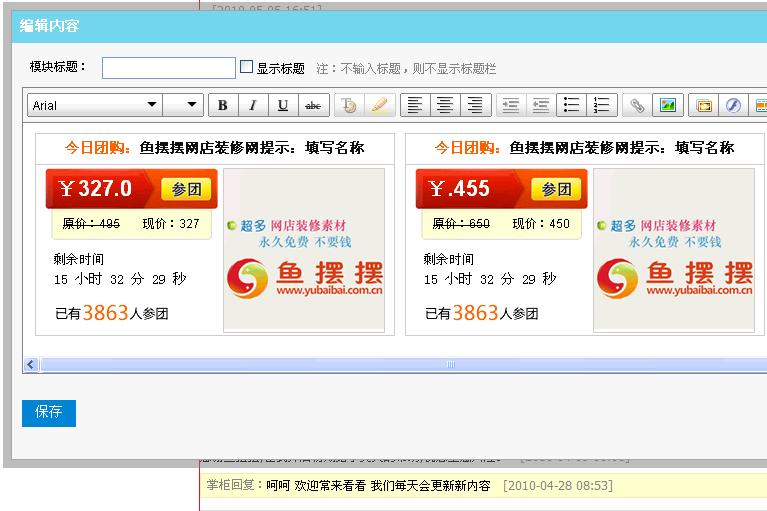Click the first of the two indent icons
This screenshot has width=767, height=511.
tap(511, 105)
